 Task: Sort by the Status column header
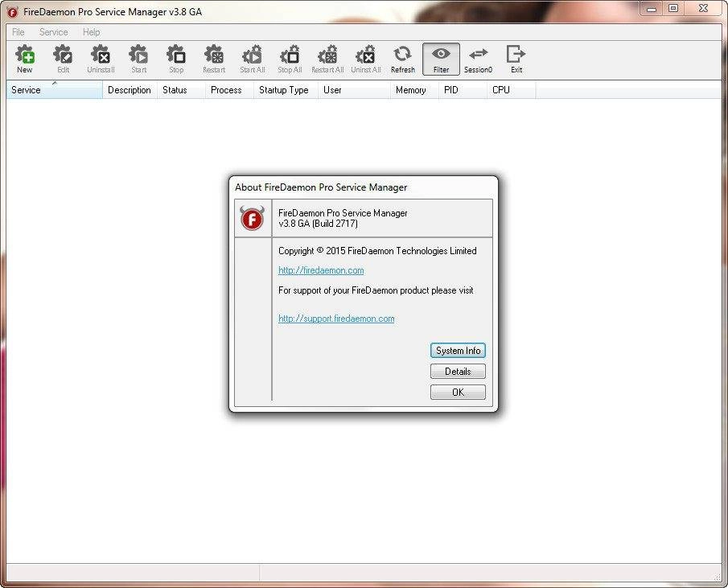181,90
